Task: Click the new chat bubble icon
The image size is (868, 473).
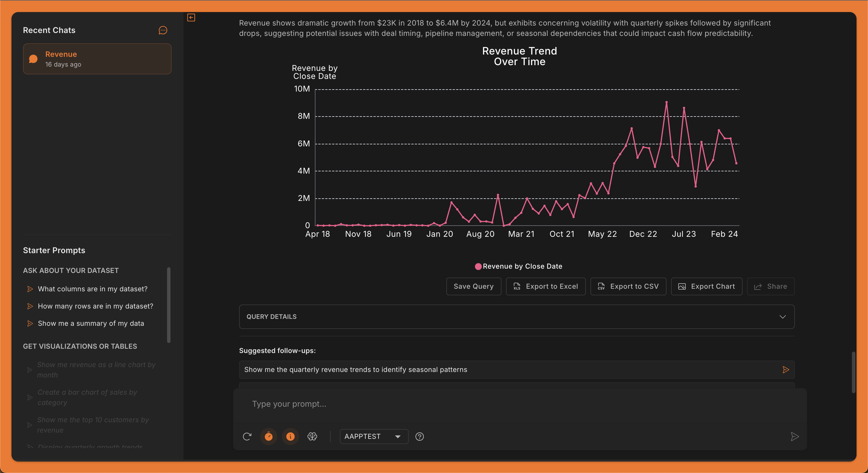Action: [163, 30]
